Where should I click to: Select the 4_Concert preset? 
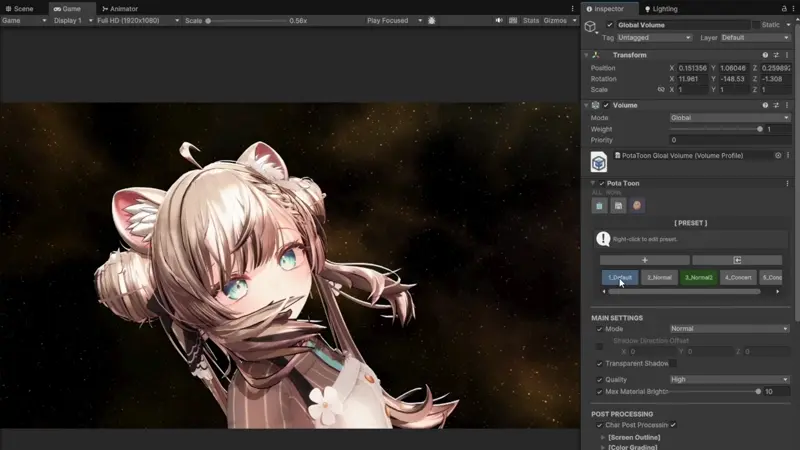[x=738, y=278]
